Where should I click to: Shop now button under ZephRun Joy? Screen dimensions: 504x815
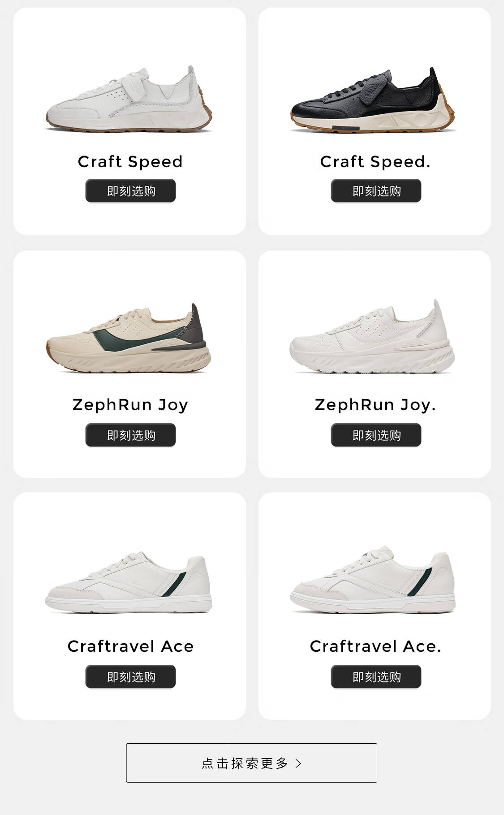[x=130, y=435]
